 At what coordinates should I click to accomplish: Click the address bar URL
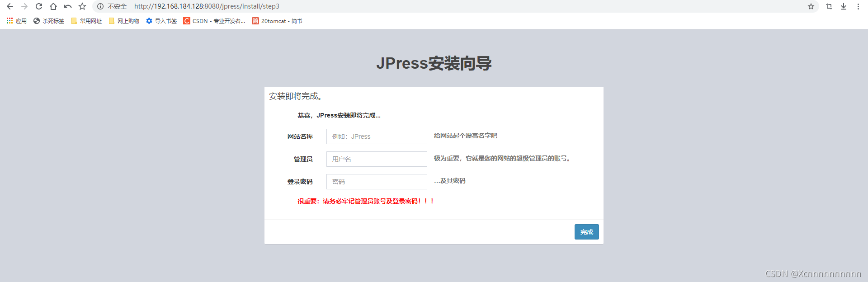coord(207,6)
